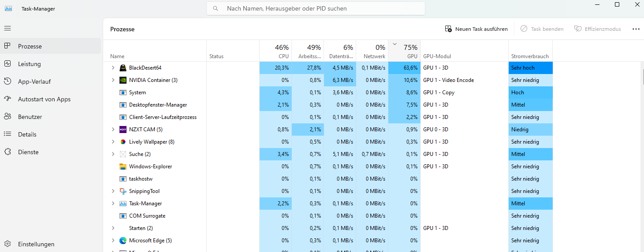The width and height of the screenshot is (644, 252).
Task: Select the 20,3% CPU cell
Action: [x=275, y=68]
